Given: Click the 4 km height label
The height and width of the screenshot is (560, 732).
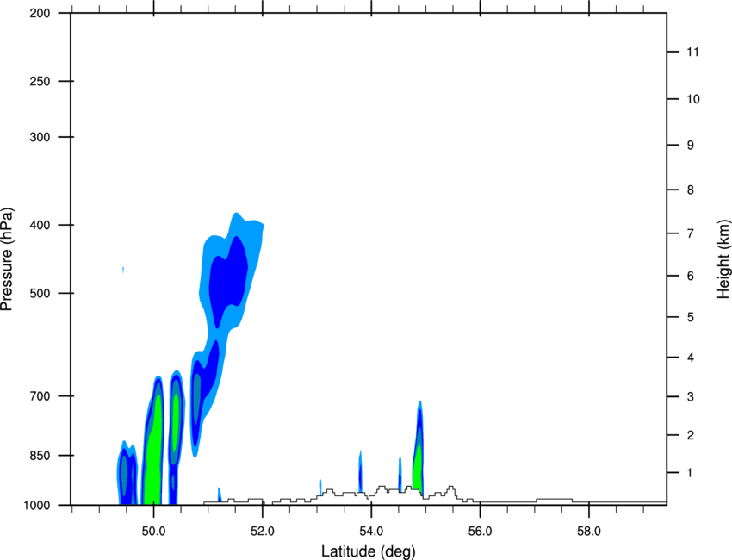Looking at the screenshot, I should tap(691, 358).
